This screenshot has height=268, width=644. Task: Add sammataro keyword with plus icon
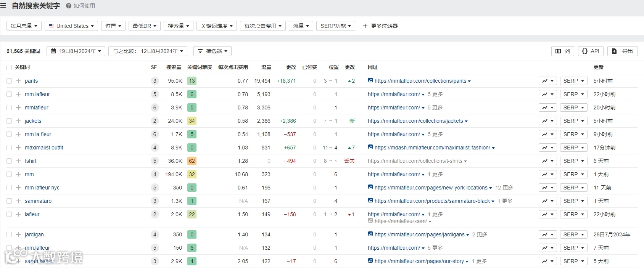click(18, 201)
